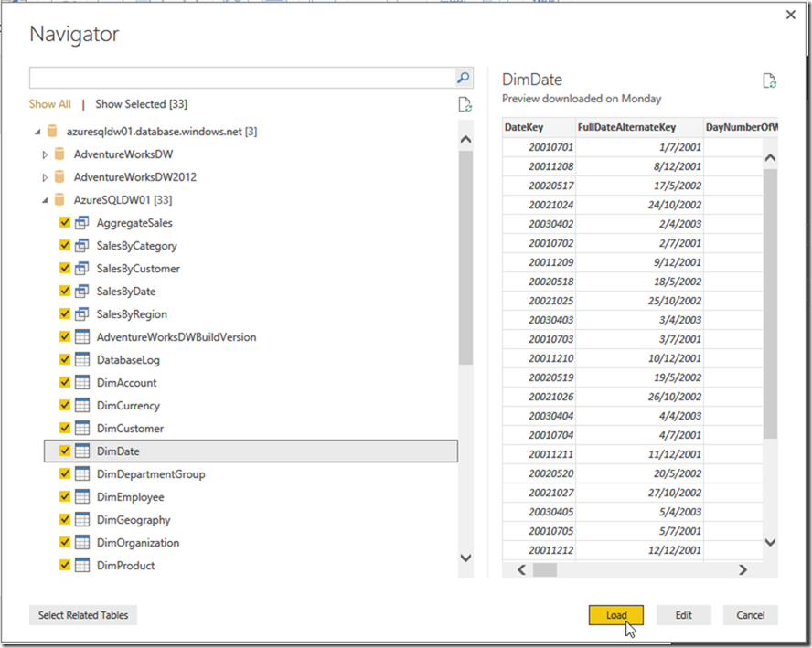Click the preview horizontal scroll right arrow
Viewport: 812px width, 648px height.
coord(743,569)
